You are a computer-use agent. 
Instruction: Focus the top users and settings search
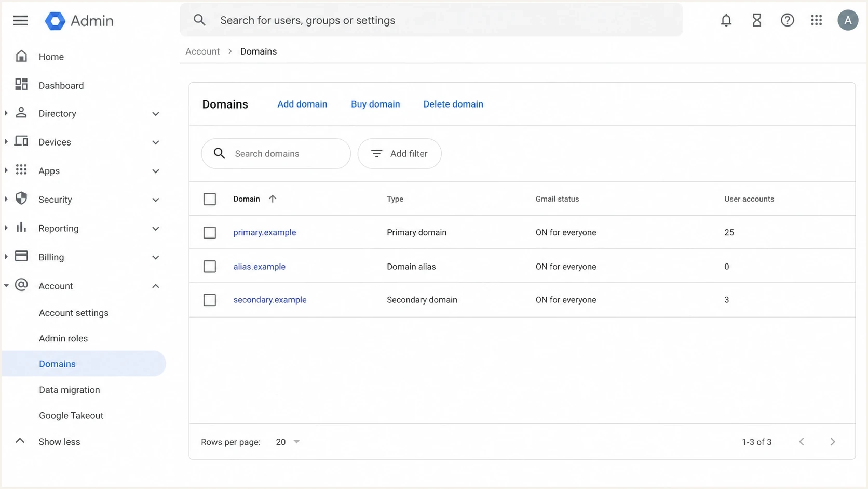(x=431, y=20)
